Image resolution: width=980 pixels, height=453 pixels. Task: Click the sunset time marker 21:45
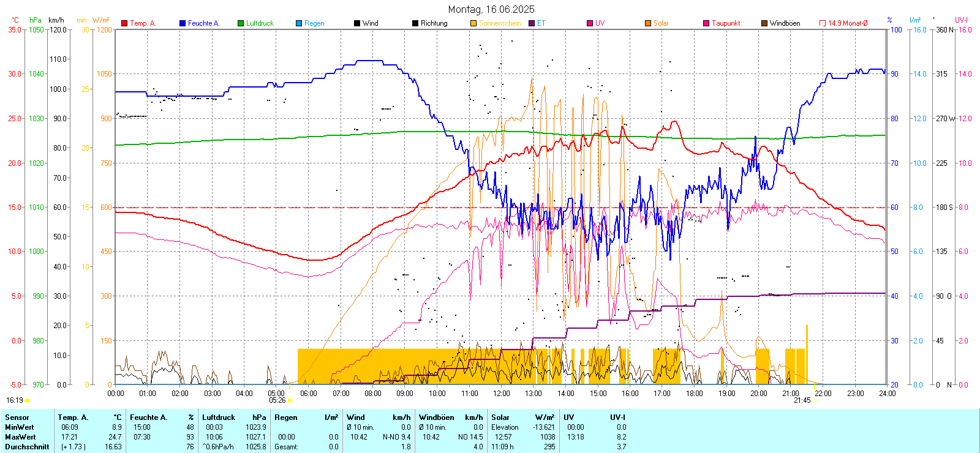802,400
